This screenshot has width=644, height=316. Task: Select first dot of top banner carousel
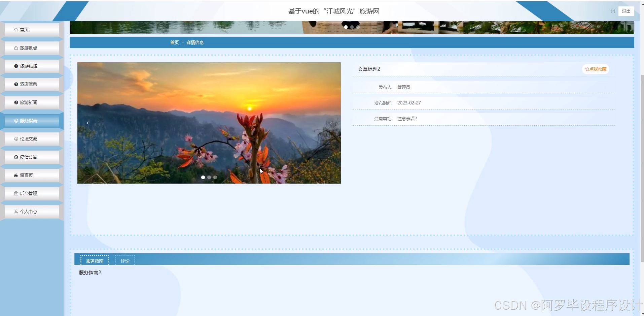pos(346,27)
